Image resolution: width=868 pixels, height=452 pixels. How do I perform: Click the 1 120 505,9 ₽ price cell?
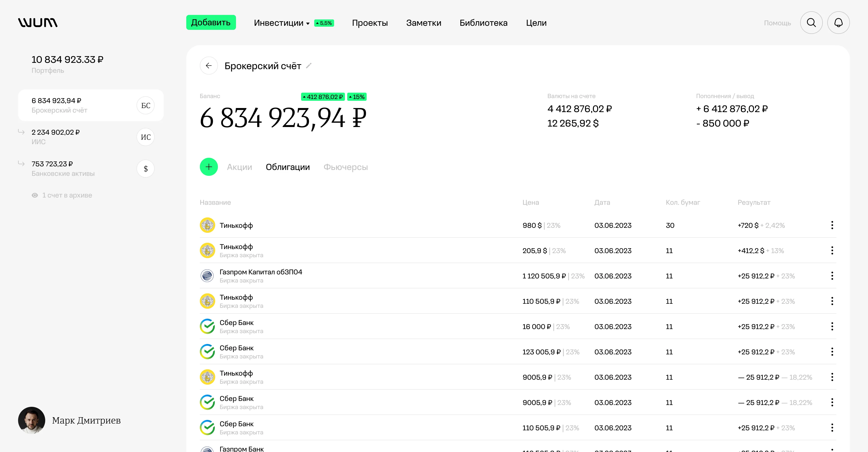click(x=544, y=276)
